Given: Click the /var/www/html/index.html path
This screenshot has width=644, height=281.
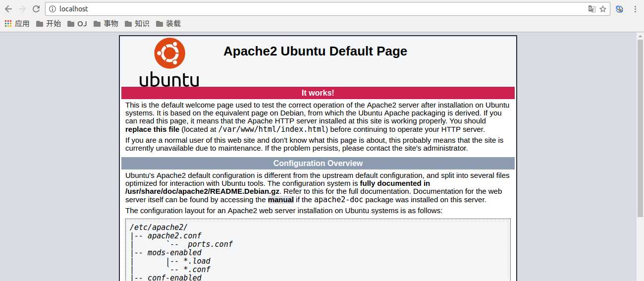Looking at the screenshot, I should coord(271,129).
